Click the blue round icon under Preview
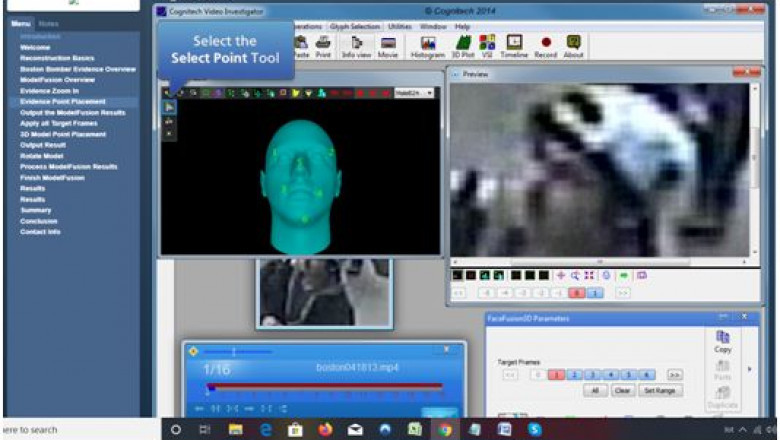The height and width of the screenshot is (440, 780). pos(606,275)
